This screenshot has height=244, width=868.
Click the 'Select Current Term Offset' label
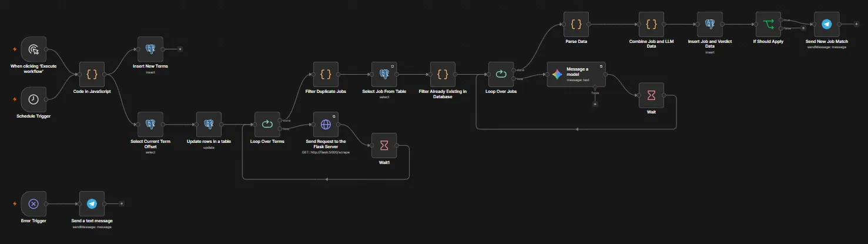pyautogui.click(x=150, y=144)
